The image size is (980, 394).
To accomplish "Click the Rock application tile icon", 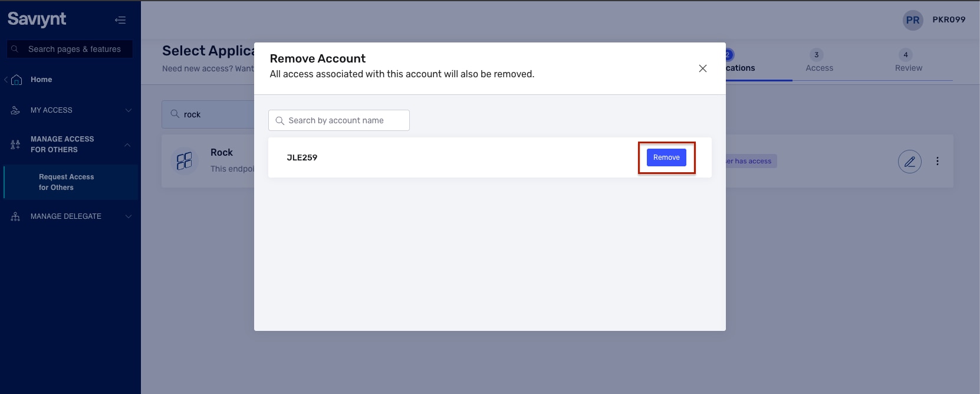I will pos(185,161).
